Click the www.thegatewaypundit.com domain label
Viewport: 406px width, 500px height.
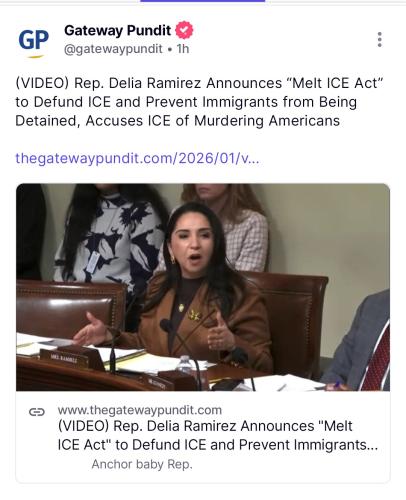click(x=140, y=410)
